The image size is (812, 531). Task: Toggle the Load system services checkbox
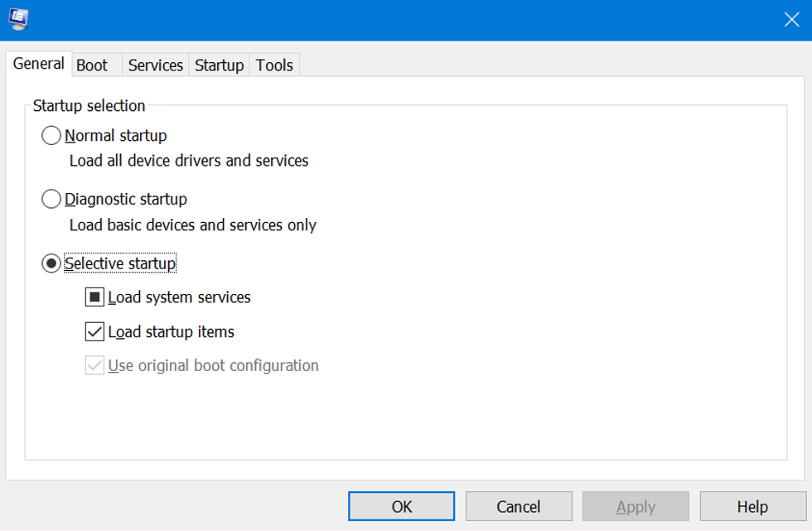click(x=94, y=297)
